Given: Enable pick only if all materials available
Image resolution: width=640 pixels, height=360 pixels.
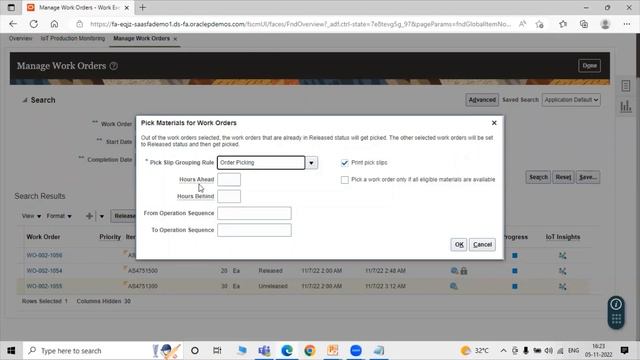Looking at the screenshot, I should 345,180.
